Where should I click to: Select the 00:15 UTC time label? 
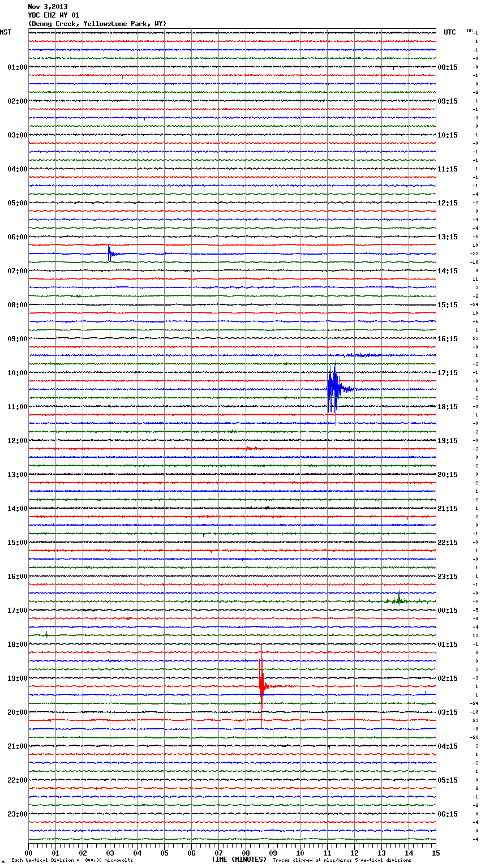point(448,611)
